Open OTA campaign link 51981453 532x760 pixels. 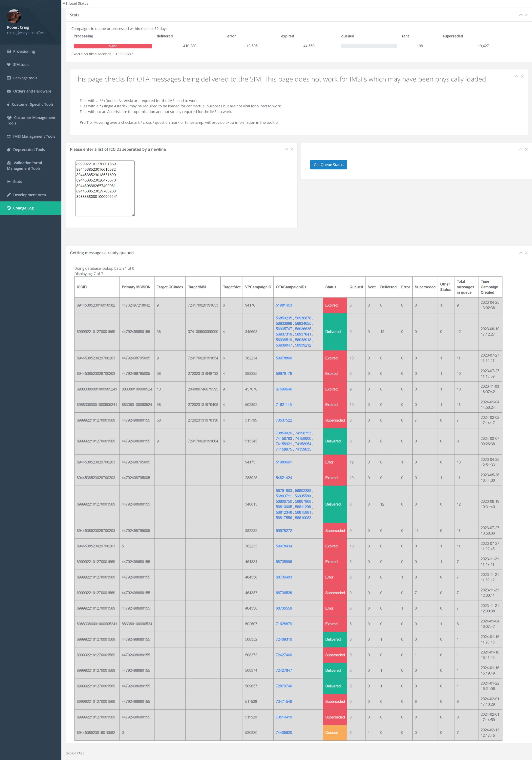pos(284,305)
